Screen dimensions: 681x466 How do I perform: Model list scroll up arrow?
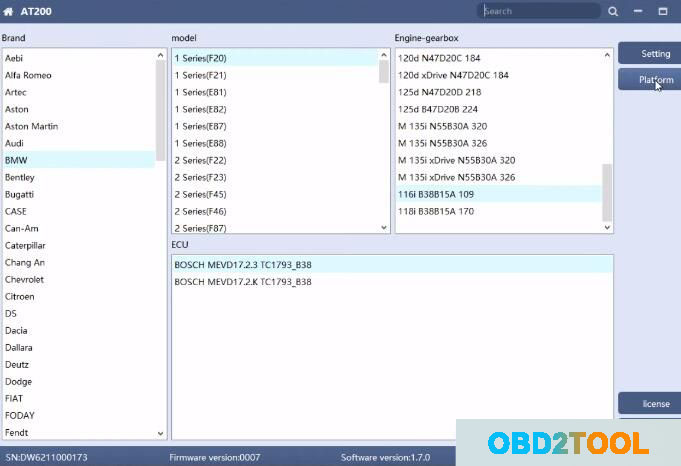click(383, 55)
